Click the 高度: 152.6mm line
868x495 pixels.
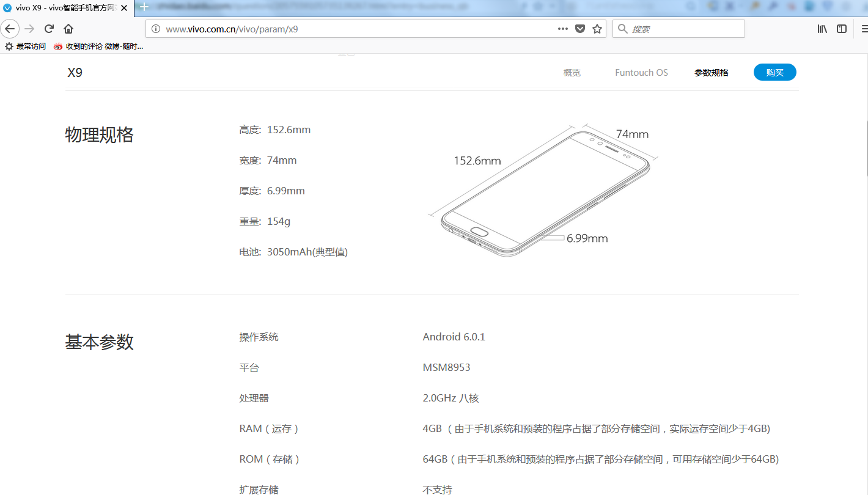pyautogui.click(x=275, y=130)
